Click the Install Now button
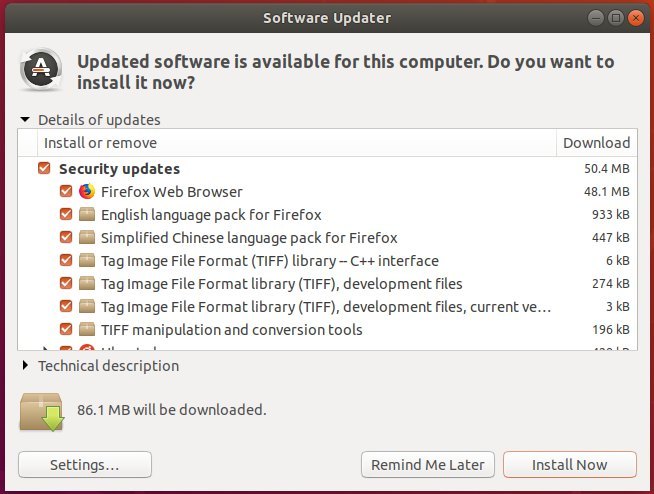Screen dimensions: 654x494 [570, 464]
